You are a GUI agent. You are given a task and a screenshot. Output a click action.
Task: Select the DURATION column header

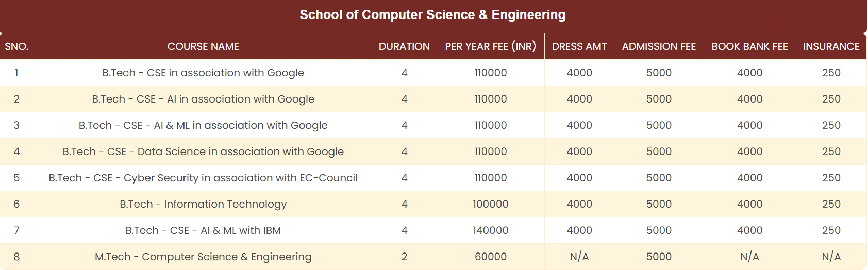point(404,46)
